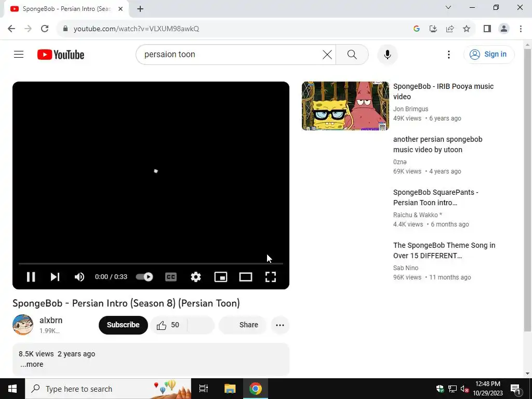Open more actions ellipsis below video

[x=280, y=325]
